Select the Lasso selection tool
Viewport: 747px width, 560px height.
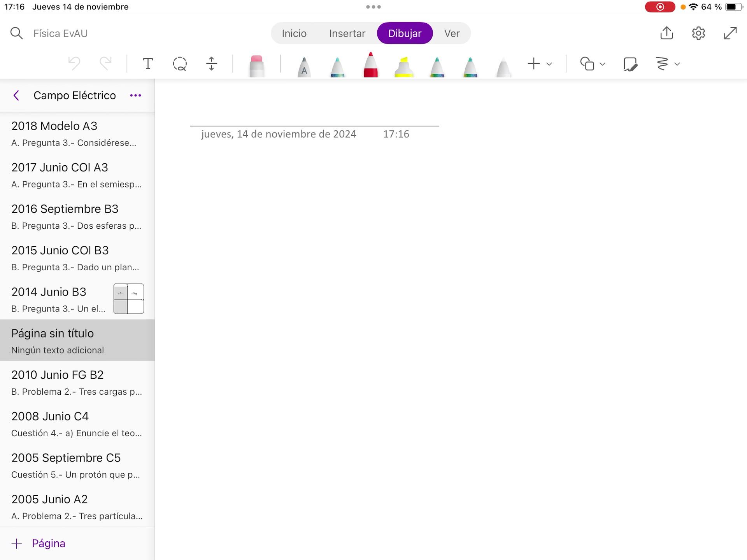point(180,64)
